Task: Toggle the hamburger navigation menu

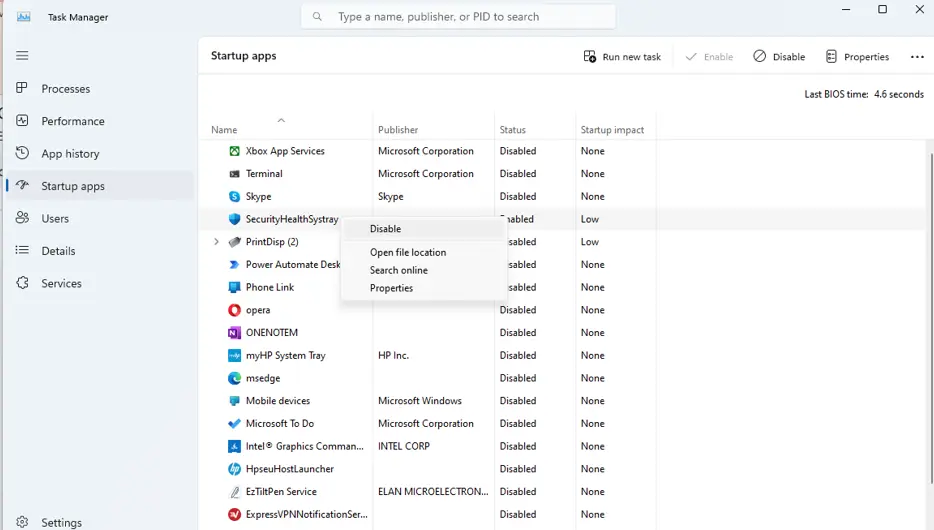Action: [x=22, y=56]
